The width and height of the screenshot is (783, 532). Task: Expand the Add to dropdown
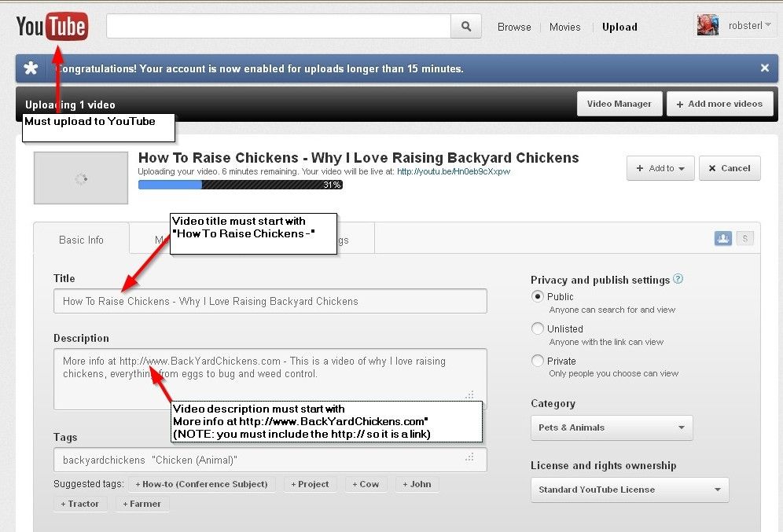click(x=660, y=168)
